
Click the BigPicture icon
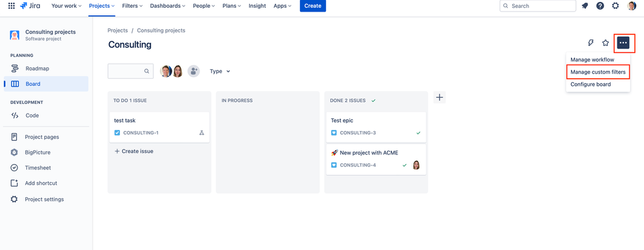pos(14,152)
